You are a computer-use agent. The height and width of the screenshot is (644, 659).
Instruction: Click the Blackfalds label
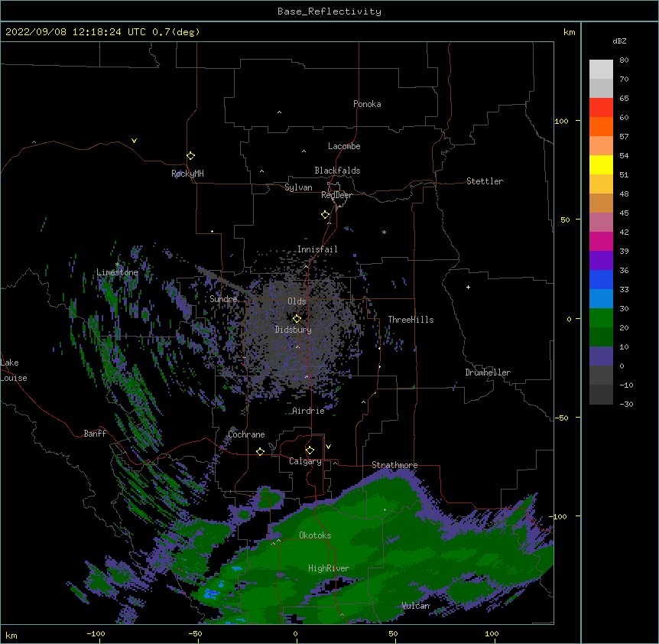(337, 171)
